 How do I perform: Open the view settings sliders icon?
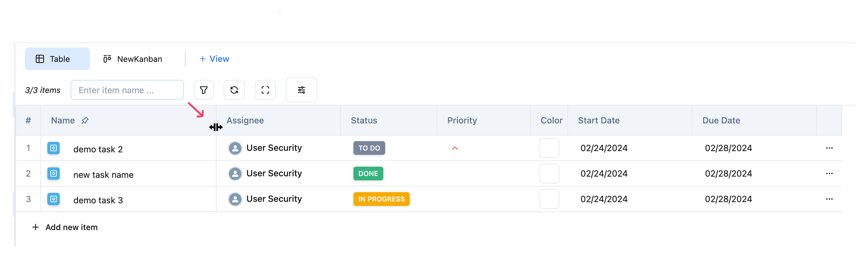[x=301, y=90]
